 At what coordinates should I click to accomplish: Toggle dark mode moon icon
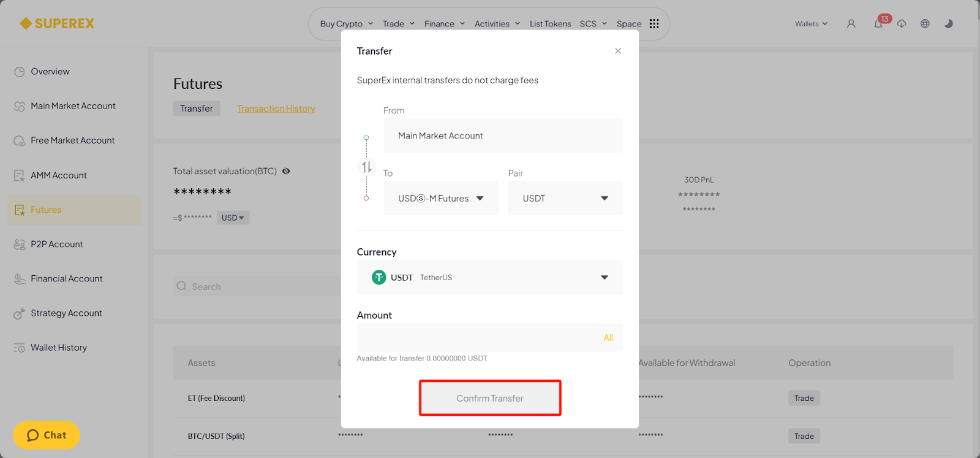click(x=948, y=24)
